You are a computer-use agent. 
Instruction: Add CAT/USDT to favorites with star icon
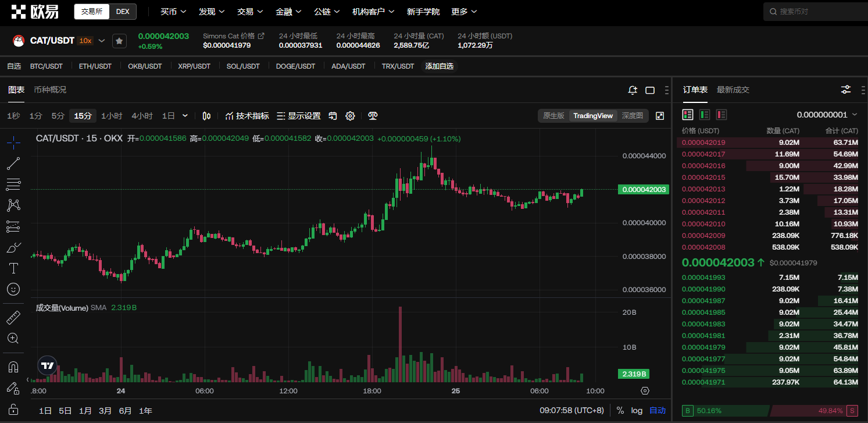pos(119,41)
